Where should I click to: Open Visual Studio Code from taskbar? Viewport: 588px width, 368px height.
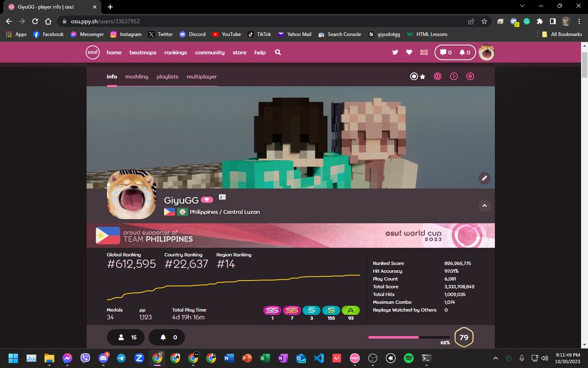pos(318,358)
